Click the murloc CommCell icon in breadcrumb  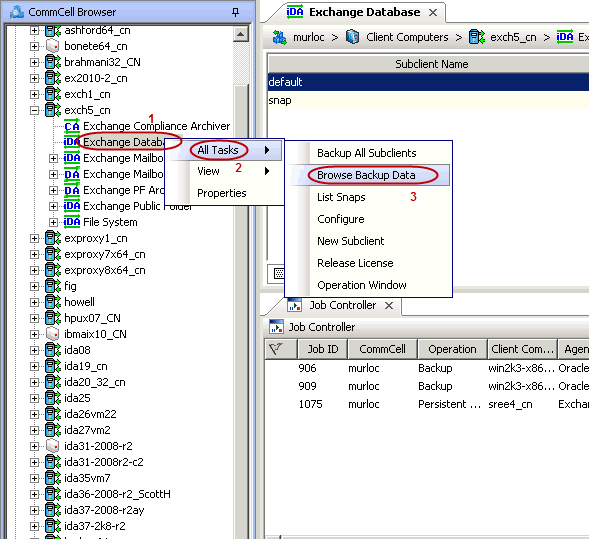tap(279, 37)
